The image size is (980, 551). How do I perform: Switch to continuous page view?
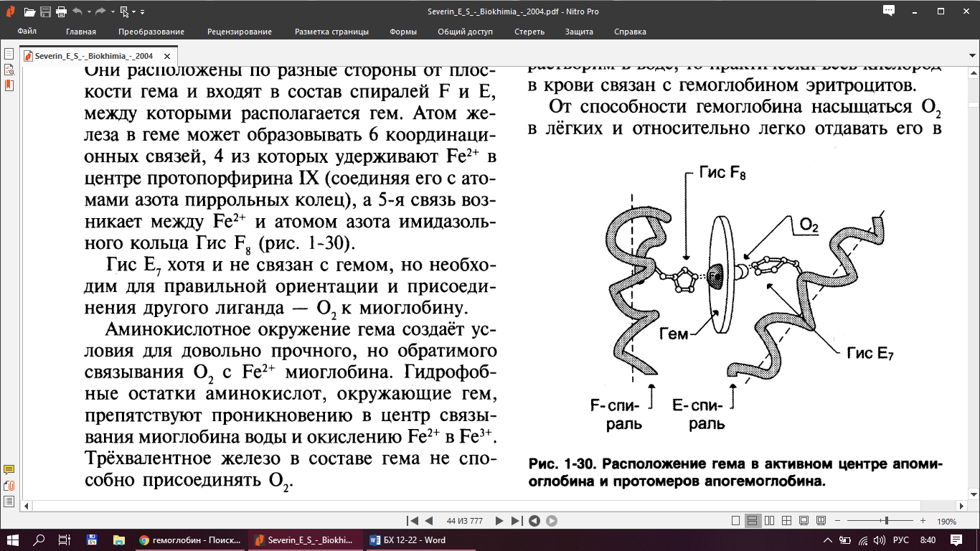(x=753, y=521)
